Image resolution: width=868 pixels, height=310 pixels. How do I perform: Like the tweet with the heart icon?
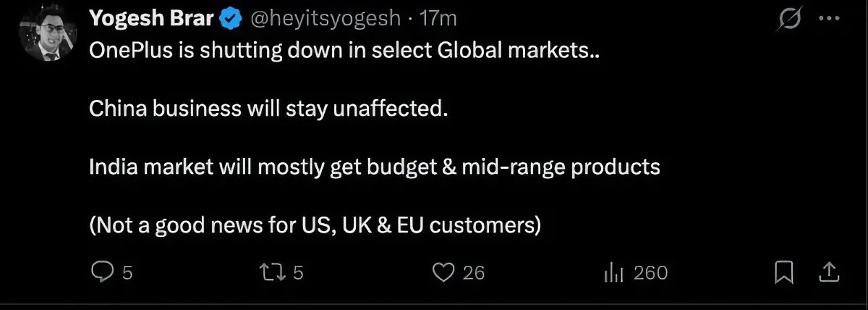[x=442, y=272]
